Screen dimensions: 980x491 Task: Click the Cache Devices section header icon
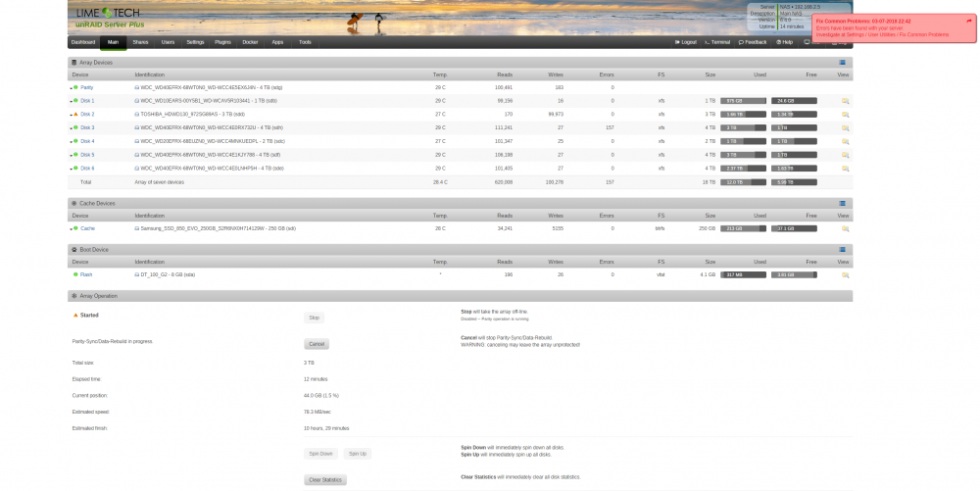(x=73, y=204)
